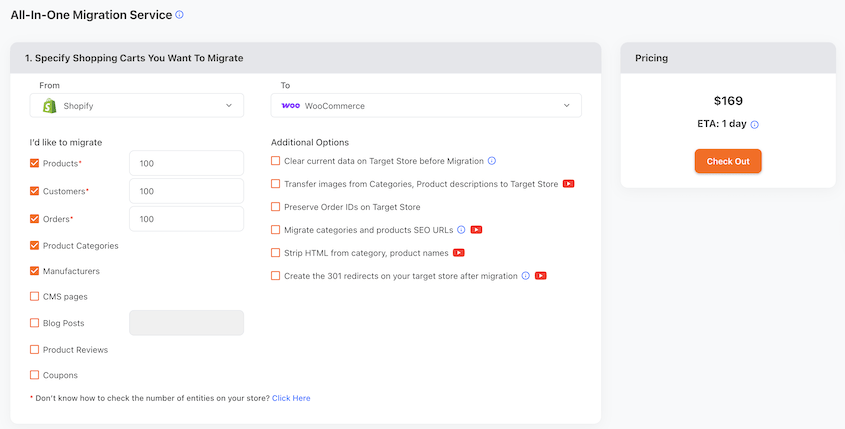Expand the To WooCommerce cart dropdown

426,105
